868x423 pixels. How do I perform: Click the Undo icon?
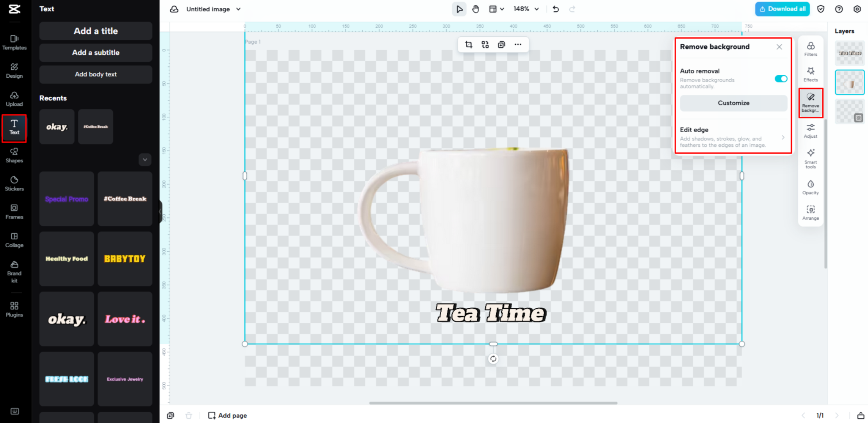(x=556, y=9)
